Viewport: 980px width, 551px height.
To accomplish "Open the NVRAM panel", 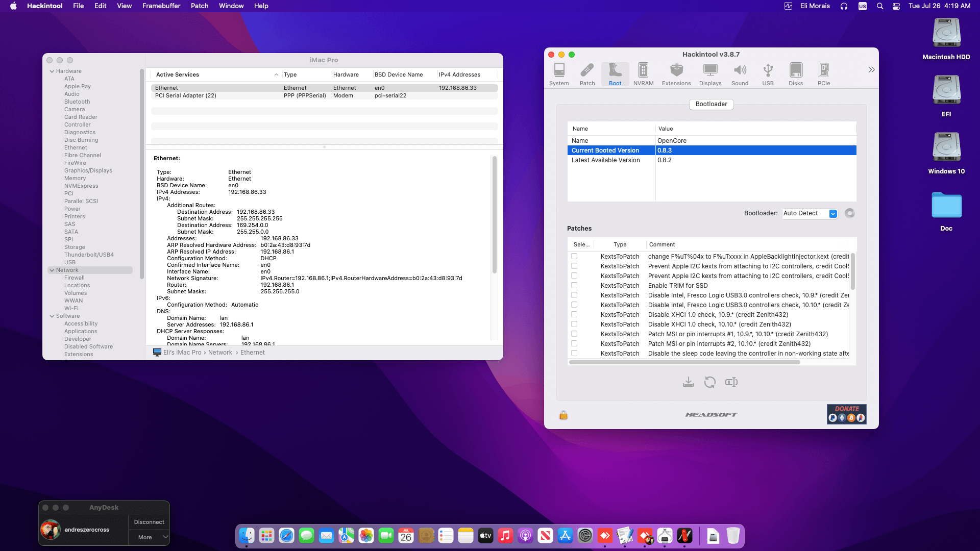I will coord(643,74).
